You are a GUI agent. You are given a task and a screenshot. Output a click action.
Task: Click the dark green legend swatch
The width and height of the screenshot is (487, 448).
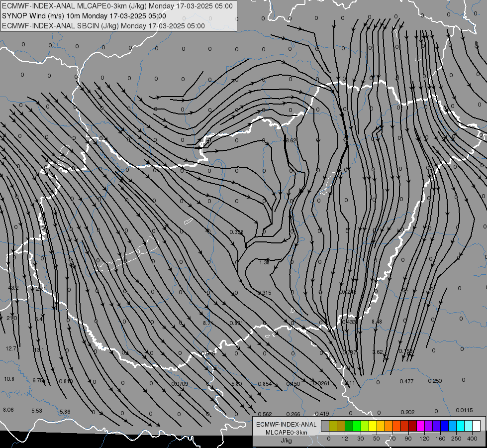coord(349,426)
